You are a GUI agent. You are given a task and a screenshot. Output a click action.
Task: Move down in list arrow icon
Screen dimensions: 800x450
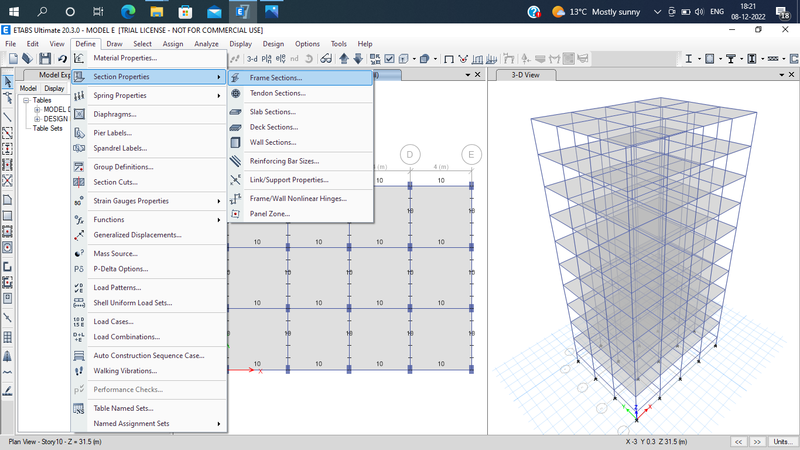pos(358,59)
